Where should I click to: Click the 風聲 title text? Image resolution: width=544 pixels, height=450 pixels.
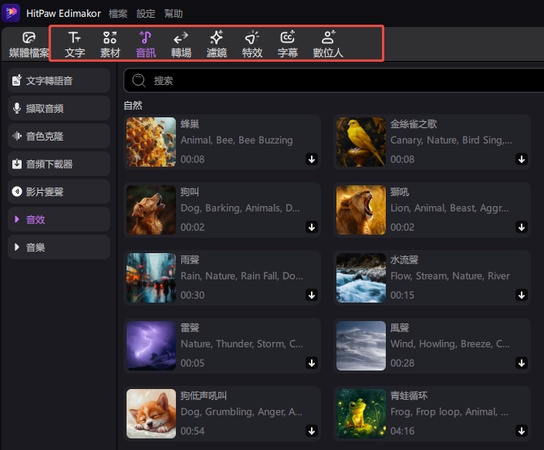400,328
